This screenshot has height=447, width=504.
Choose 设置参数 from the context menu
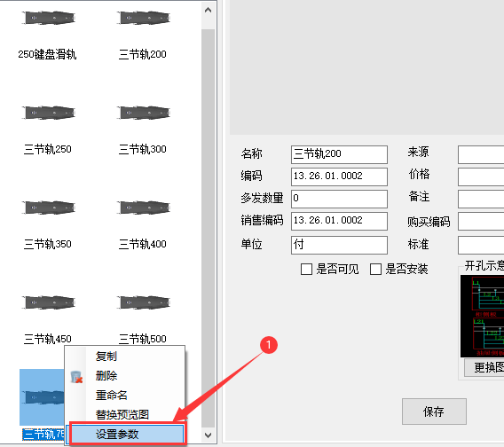127,435
